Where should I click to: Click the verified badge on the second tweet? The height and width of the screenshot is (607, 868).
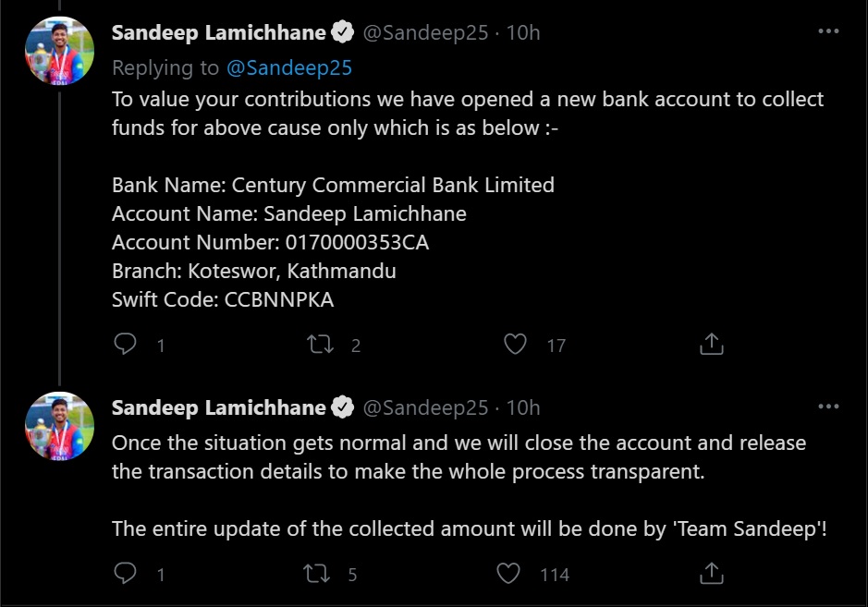coord(343,407)
